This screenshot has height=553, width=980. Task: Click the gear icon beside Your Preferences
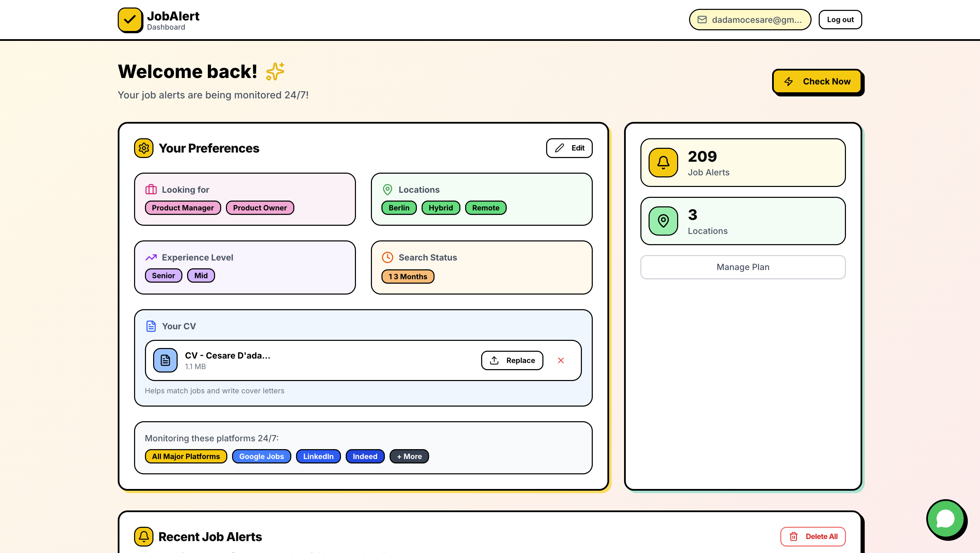coord(144,148)
